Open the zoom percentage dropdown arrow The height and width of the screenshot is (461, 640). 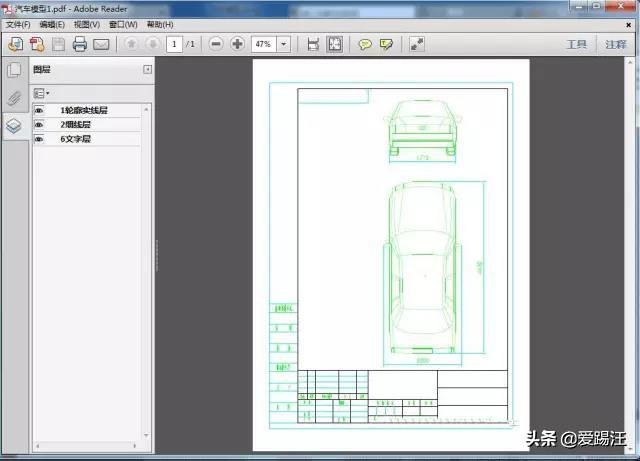(284, 44)
